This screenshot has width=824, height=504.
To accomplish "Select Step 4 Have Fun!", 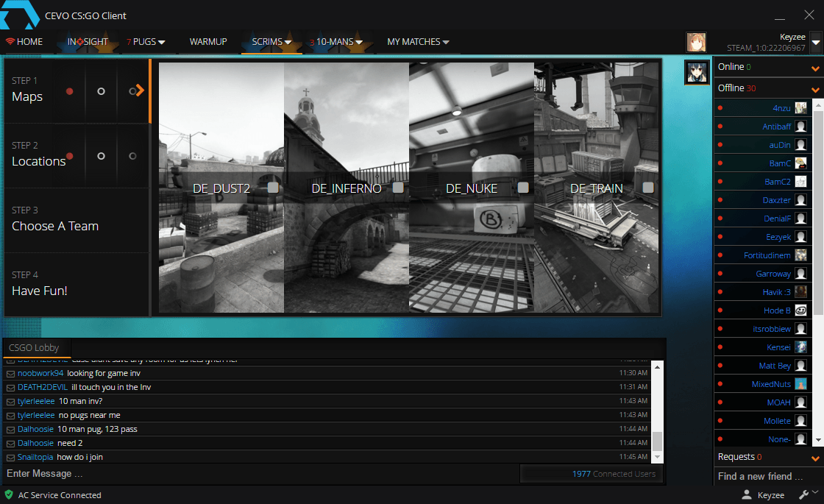I will (77, 284).
